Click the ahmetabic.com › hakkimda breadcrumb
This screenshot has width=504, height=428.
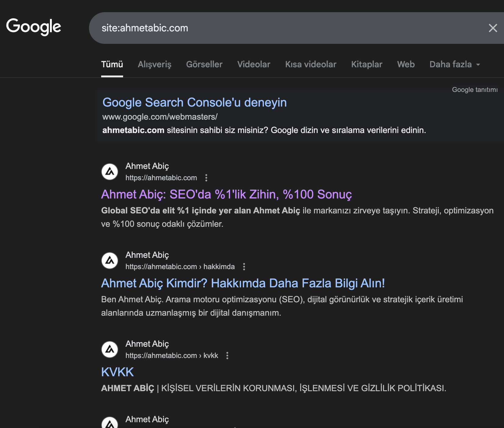coord(180,267)
